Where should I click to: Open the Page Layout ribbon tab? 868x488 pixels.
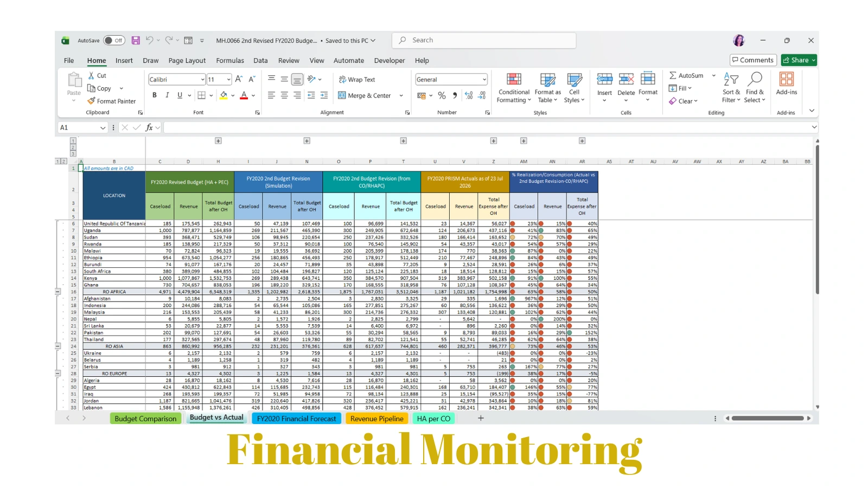coord(187,61)
